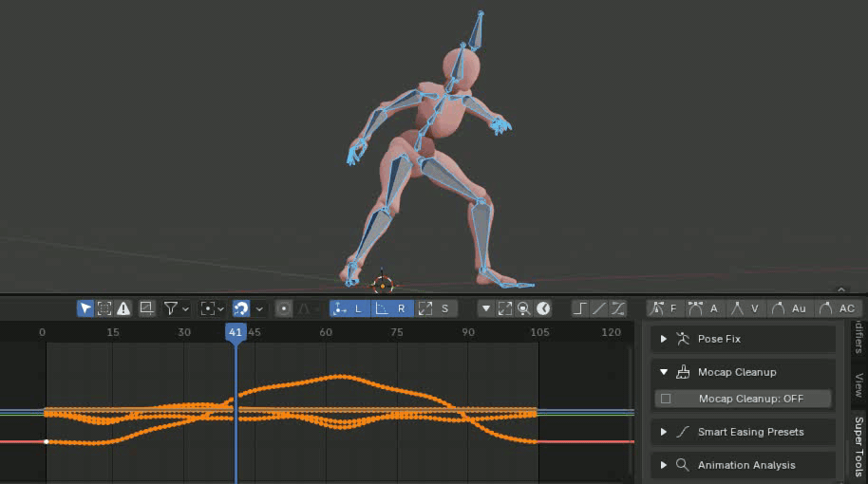Image resolution: width=868 pixels, height=484 pixels.
Task: Select the head bone tip above character
Action: pyautogui.click(x=481, y=13)
